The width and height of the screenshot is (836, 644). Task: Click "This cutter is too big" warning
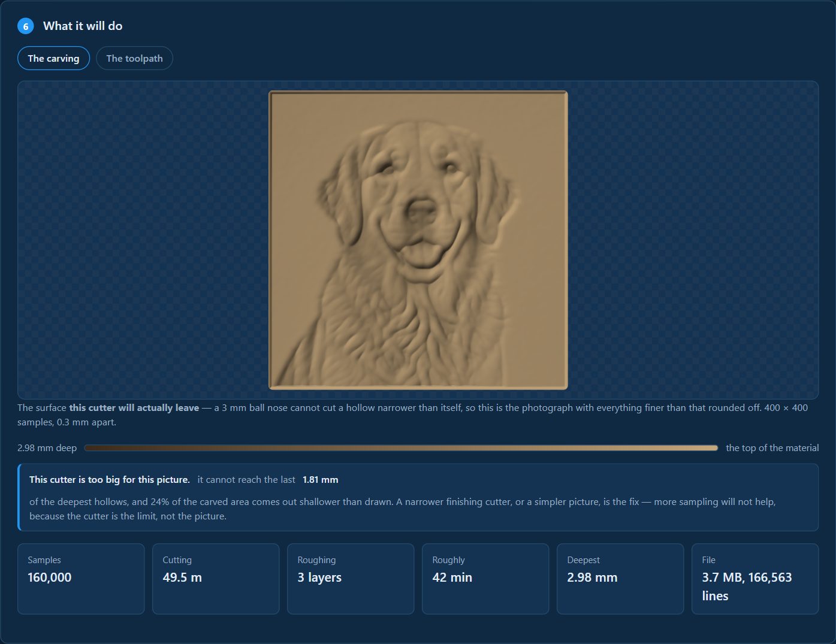pos(418,497)
